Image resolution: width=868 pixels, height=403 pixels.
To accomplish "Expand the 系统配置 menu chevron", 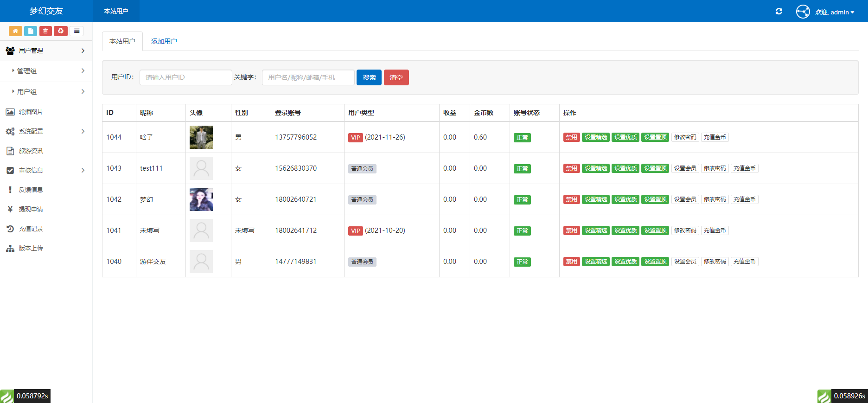I will tap(83, 131).
